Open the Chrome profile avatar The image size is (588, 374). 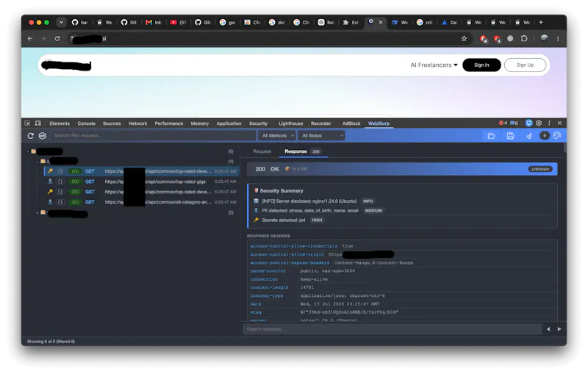(x=544, y=38)
